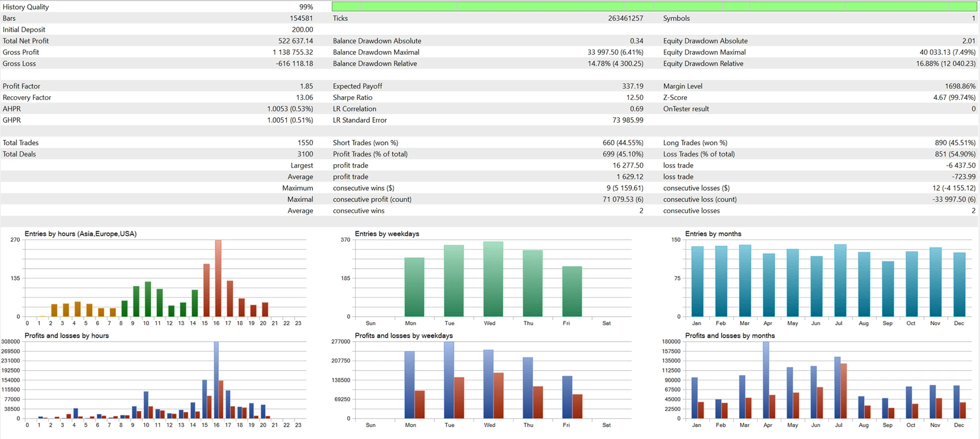The width and height of the screenshot is (980, 439).
Task: Click the Balance Drawdown Relative label
Action: click(x=375, y=64)
